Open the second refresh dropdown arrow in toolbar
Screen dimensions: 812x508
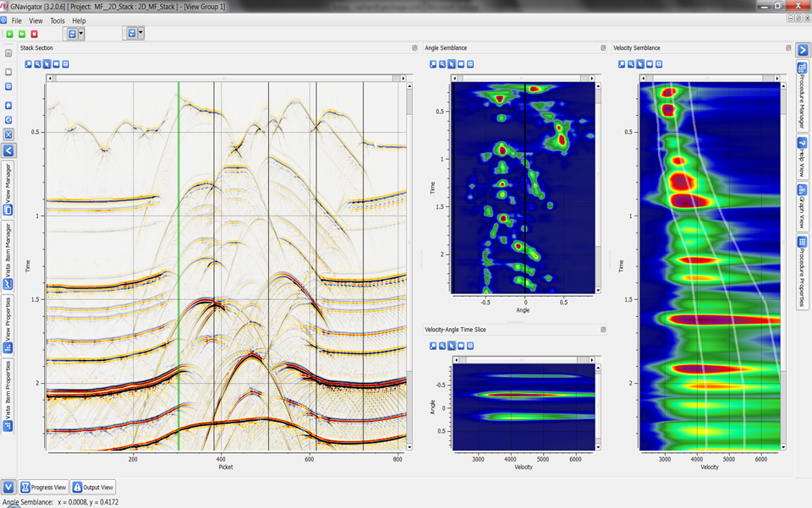tap(140, 34)
